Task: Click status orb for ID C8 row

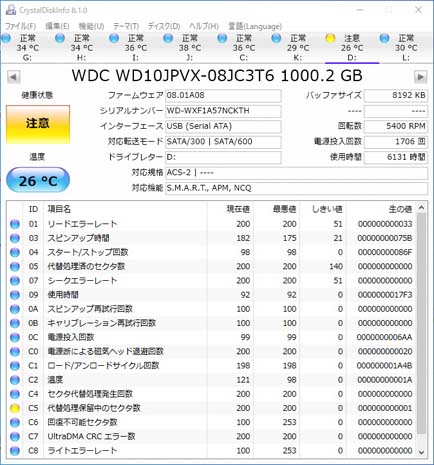Action: tap(15, 451)
